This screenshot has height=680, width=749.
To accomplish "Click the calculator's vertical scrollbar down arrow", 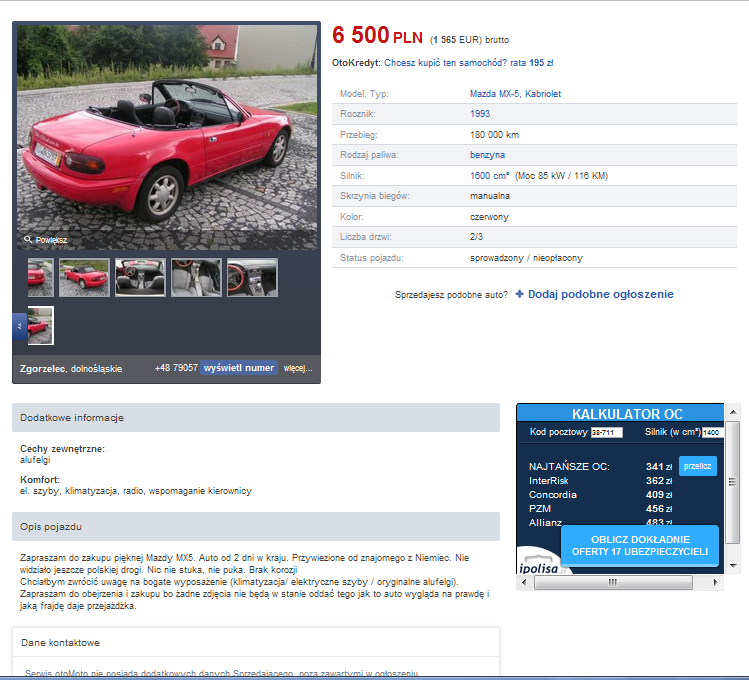I will pos(733,566).
